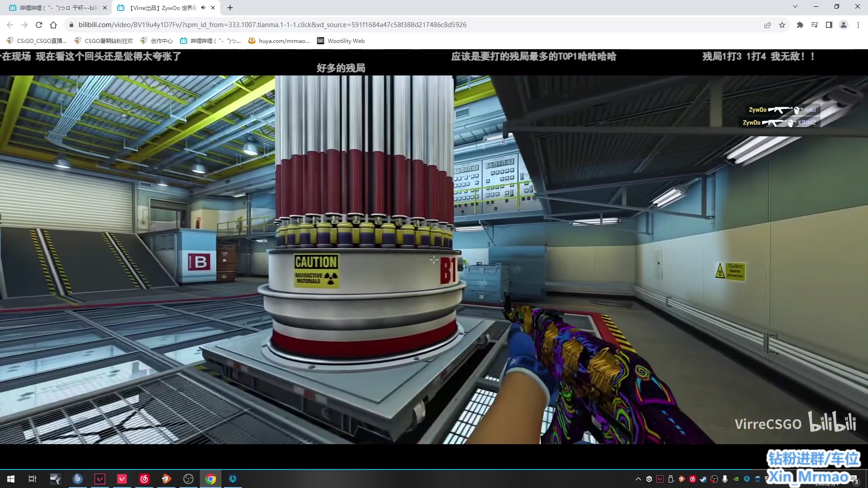Screen dimensions: 868x488
Task: Open the grey metallic taskbar app
Action: (x=55, y=479)
